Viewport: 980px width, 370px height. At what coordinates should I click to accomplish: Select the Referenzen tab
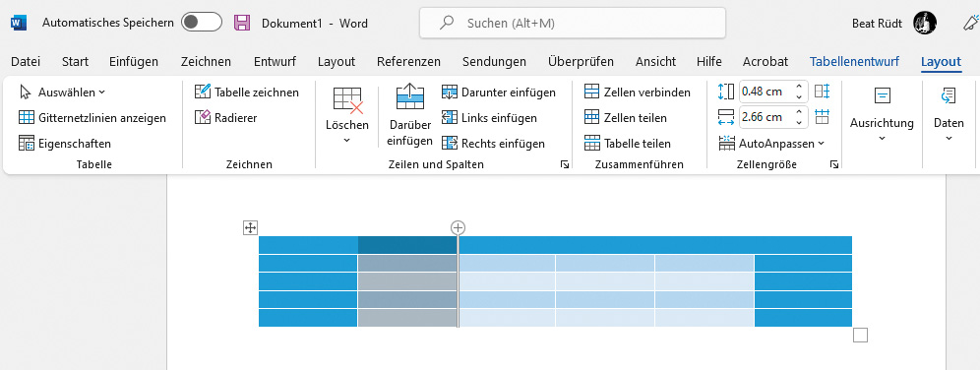(x=408, y=61)
